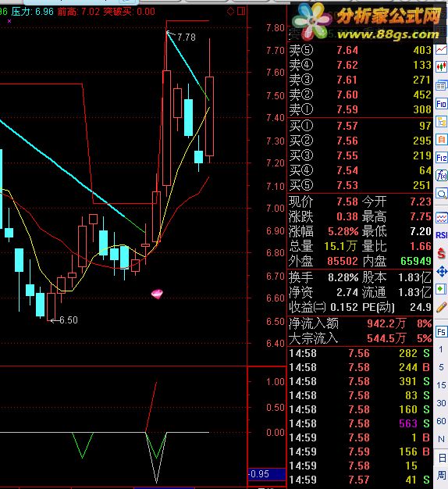Viewport: 448px width, 489px height.
Task: Click the 买④ price 7.54
Action: 347,170
